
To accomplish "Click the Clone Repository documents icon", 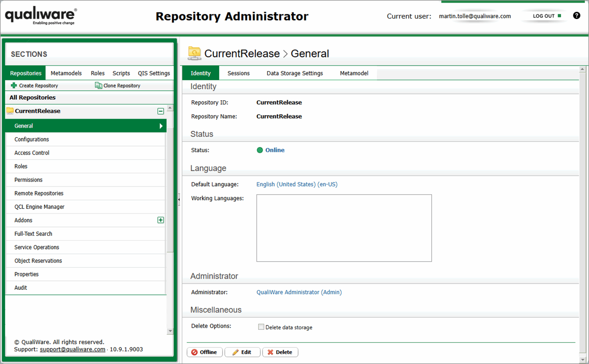I will pos(98,85).
